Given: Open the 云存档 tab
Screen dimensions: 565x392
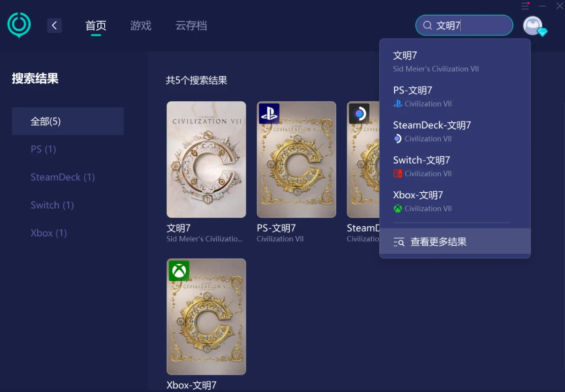Looking at the screenshot, I should (x=191, y=26).
